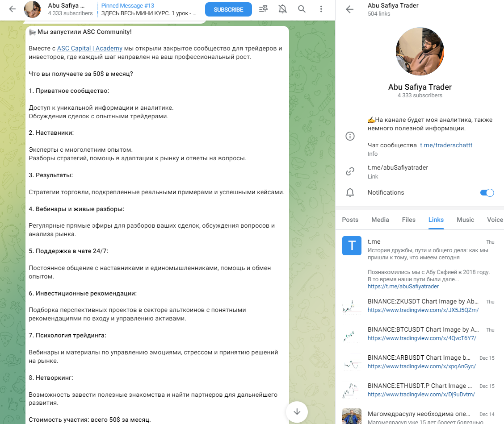Click '4 333 subscribers' under profile name
Screen dimensions: 504x424
pyautogui.click(x=420, y=96)
